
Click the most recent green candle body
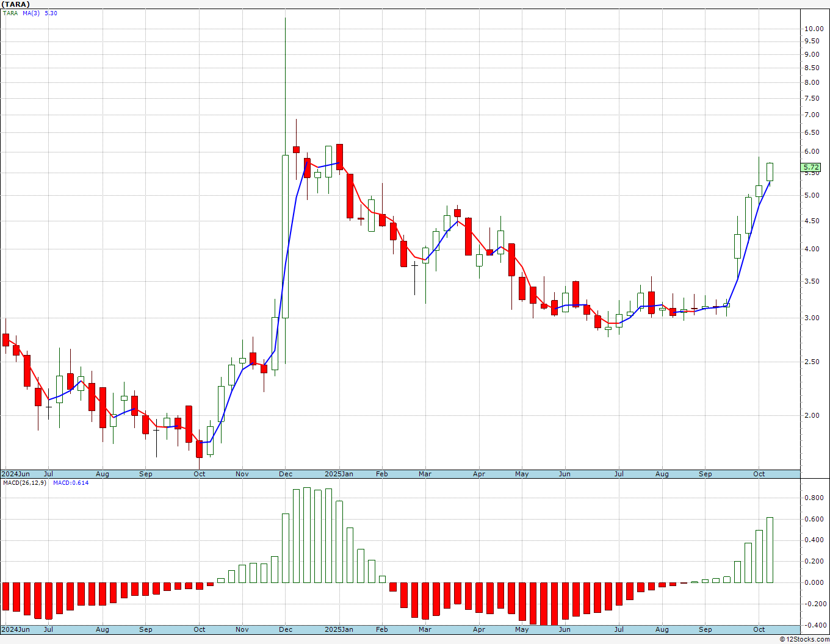770,171
